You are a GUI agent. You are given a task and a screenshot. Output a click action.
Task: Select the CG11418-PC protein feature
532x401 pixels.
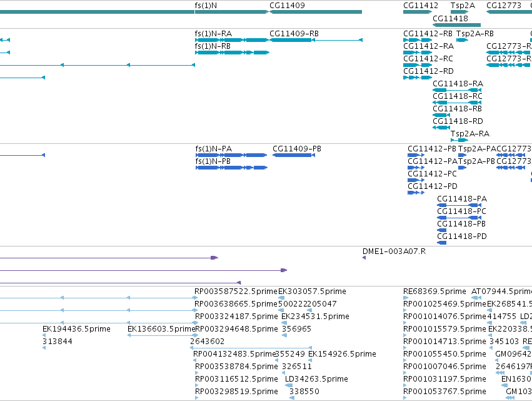pyautogui.click(x=459, y=218)
